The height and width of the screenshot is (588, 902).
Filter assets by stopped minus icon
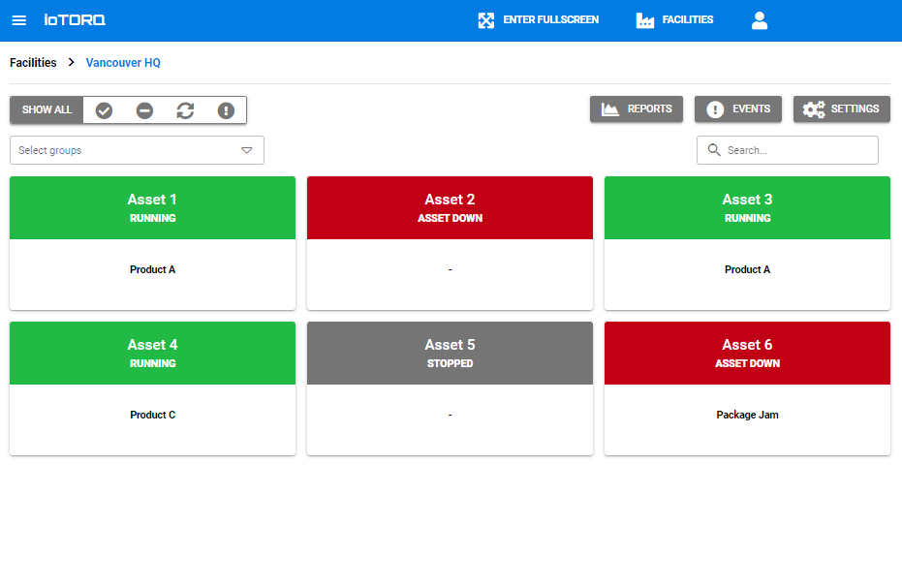(x=144, y=110)
